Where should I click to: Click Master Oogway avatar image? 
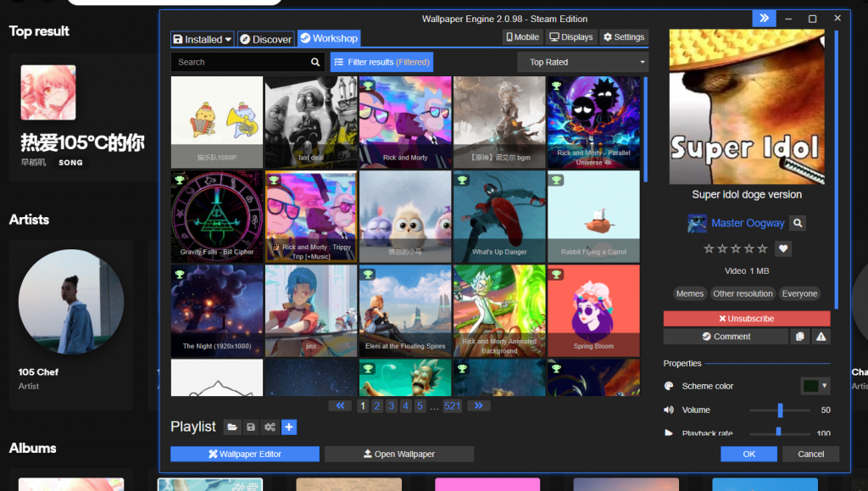coord(697,223)
